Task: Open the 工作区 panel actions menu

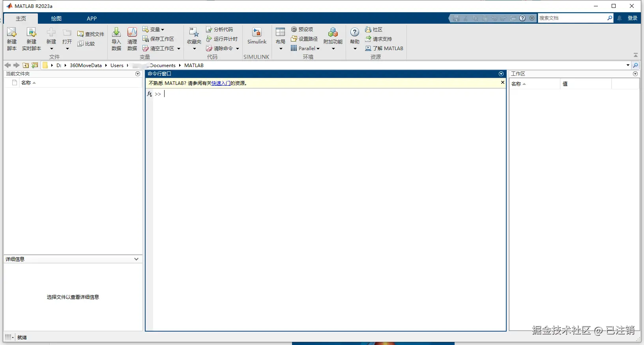Action: coord(635,74)
